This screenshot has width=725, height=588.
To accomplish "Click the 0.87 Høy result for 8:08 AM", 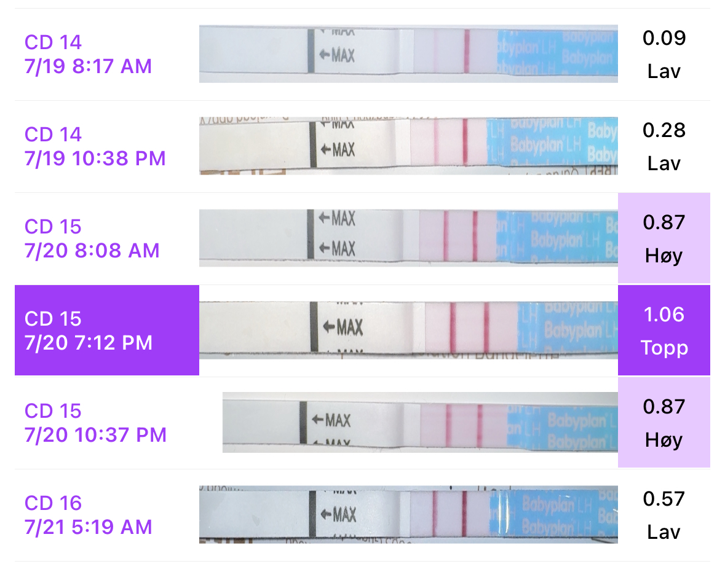I will click(x=664, y=238).
